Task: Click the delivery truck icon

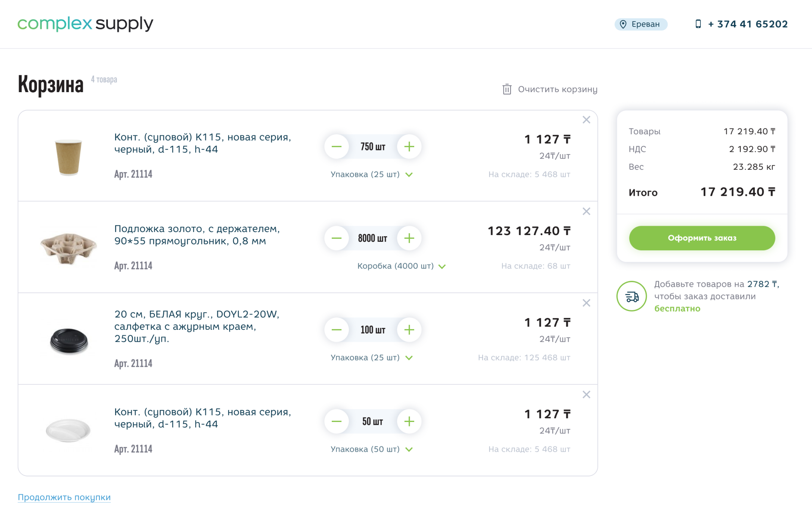Action: 631,296
